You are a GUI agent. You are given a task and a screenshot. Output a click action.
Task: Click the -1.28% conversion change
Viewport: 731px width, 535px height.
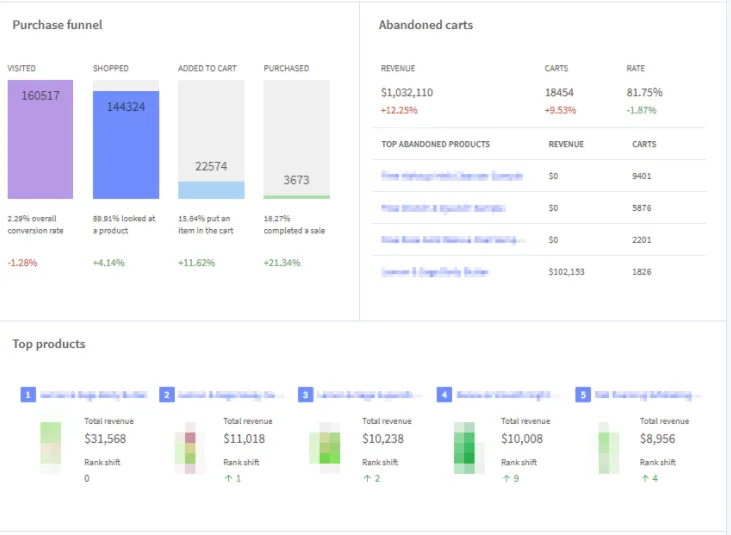coord(22,263)
